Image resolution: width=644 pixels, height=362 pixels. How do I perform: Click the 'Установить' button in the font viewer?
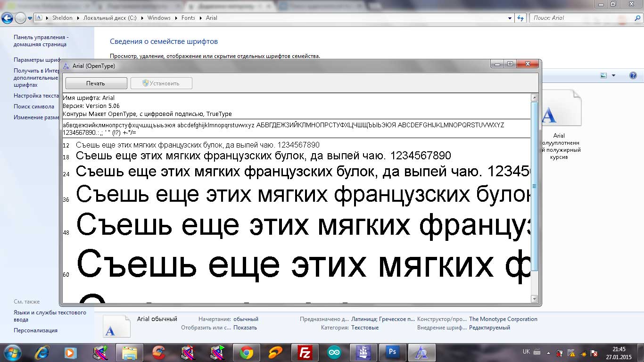pos(161,83)
